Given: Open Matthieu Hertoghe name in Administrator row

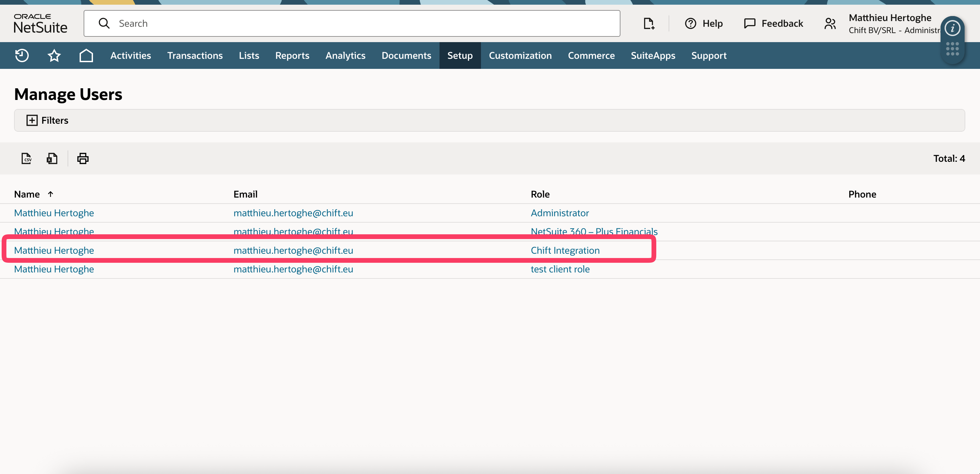Looking at the screenshot, I should [54, 213].
